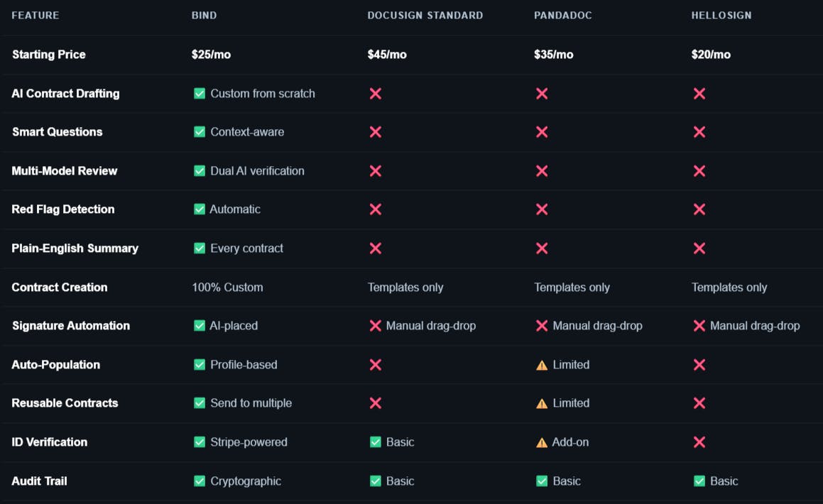Click the DocuSign Standard column header
This screenshot has width=823, height=504.
click(x=425, y=15)
